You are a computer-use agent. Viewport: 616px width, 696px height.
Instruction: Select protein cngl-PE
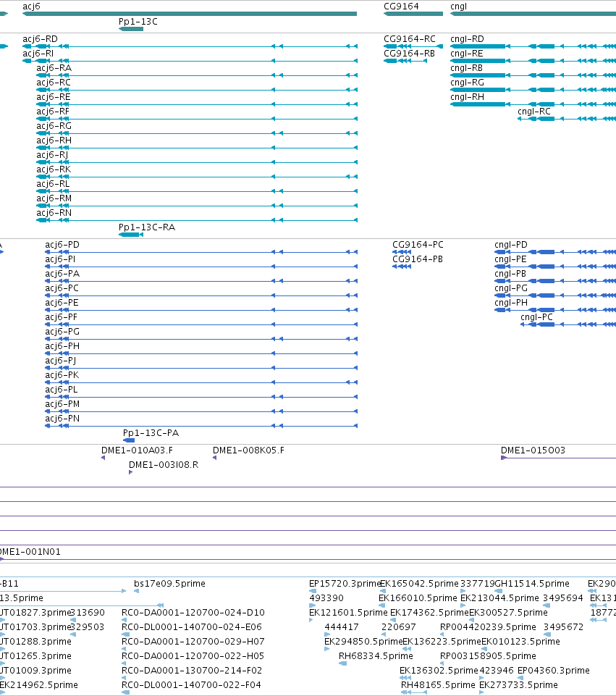pyautogui.click(x=510, y=259)
